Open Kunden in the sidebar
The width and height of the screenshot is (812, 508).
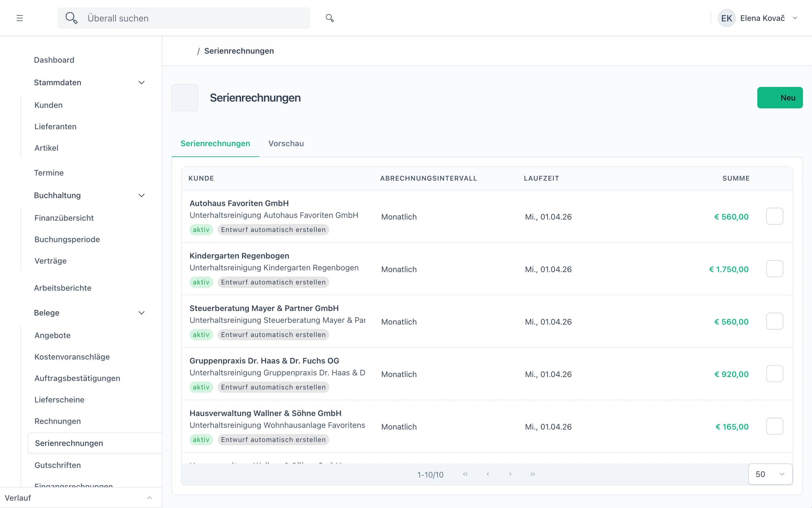[48, 105]
